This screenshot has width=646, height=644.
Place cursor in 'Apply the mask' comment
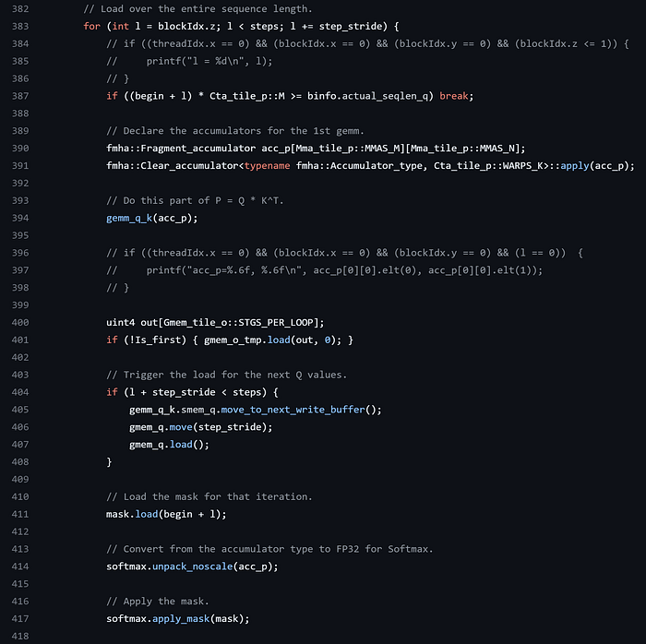(158, 602)
